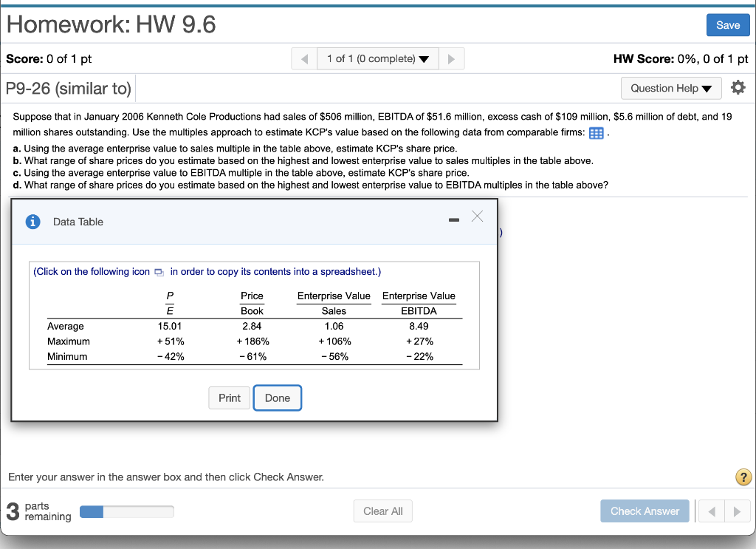
Task: Click the Minimum -56% cell
Action: coord(334,356)
